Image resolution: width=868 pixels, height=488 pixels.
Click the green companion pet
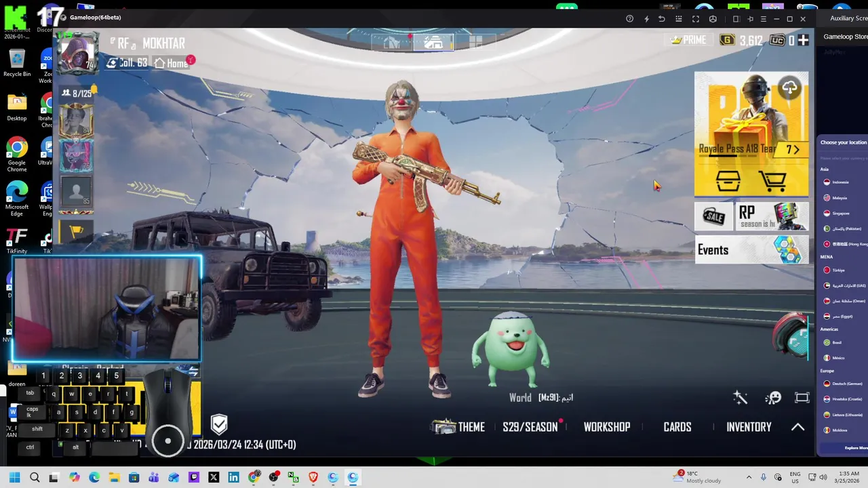(511, 350)
